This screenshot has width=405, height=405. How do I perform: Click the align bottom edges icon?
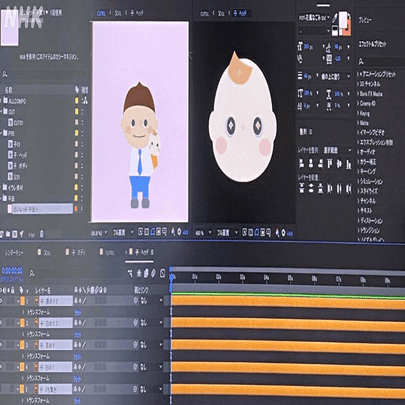(349, 163)
